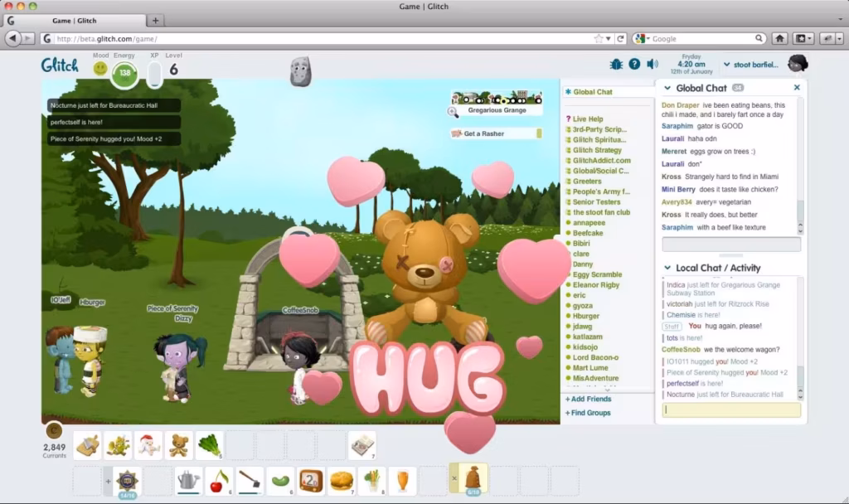Click the orange meter device item
This screenshot has width=849, height=504.
[311, 481]
